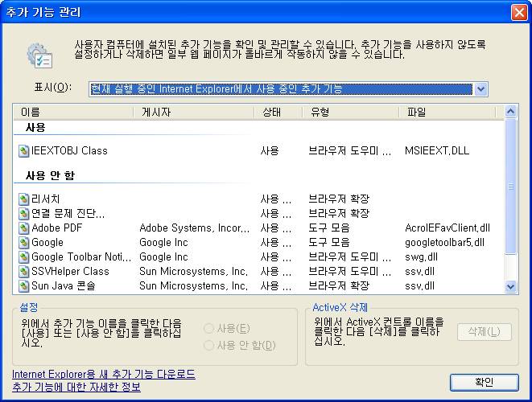The height and width of the screenshot is (402, 532).
Task: Click the googletoolbar5.dll file cell
Action: point(444,243)
